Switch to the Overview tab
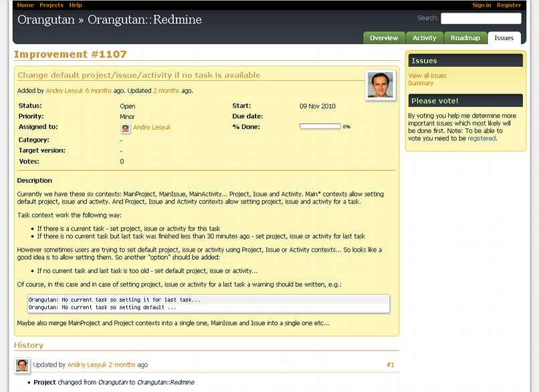Viewport: 539px width, 392px height. tap(384, 38)
